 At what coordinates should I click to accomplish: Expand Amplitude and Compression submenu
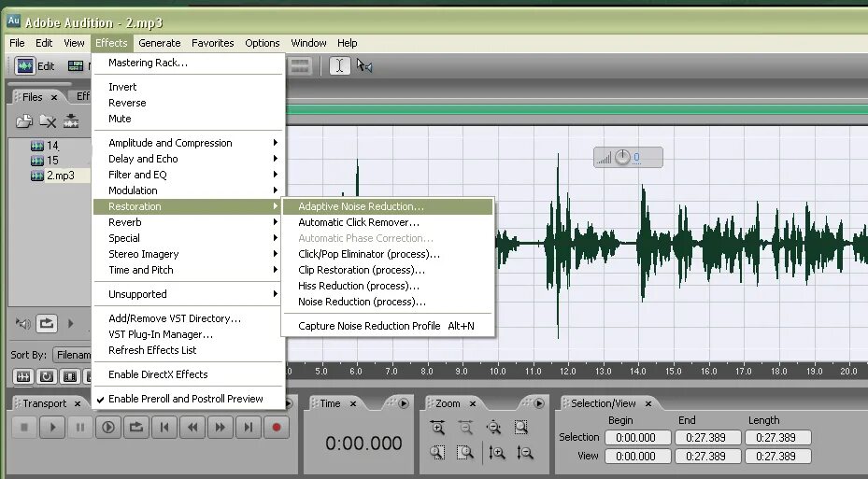(188, 143)
